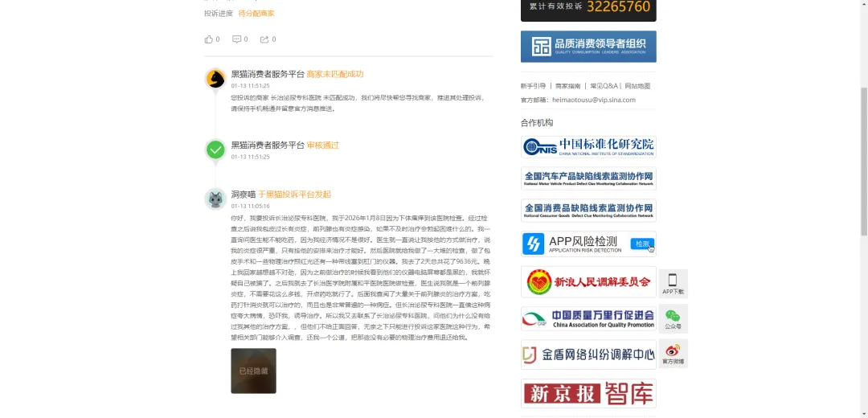Open the 洞察喵 username

(243, 195)
